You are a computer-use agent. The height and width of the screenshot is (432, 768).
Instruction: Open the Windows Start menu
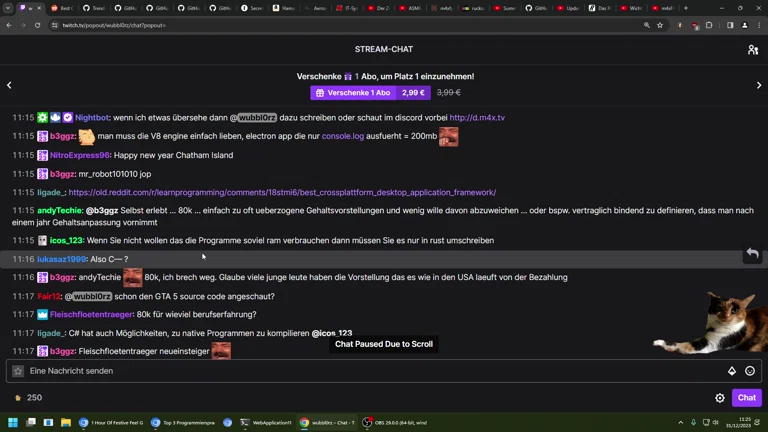13,423
